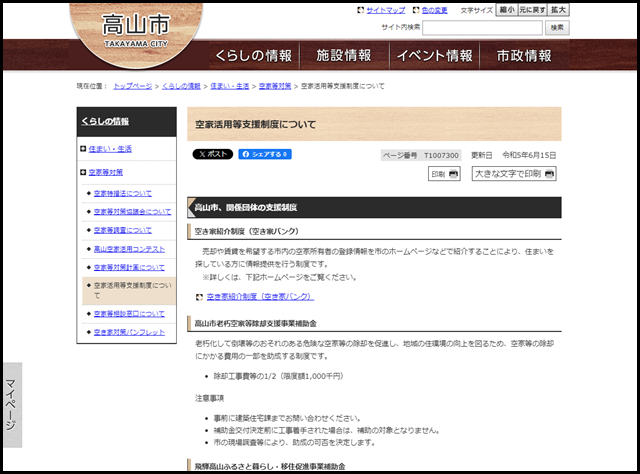Open 空家特措法について sidebar link
Screen dimensions: 640x474
click(x=123, y=194)
